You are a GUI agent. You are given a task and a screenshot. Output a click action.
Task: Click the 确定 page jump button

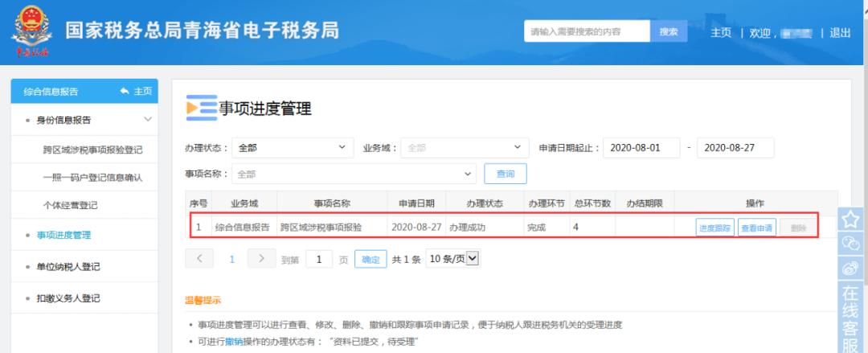click(x=371, y=260)
